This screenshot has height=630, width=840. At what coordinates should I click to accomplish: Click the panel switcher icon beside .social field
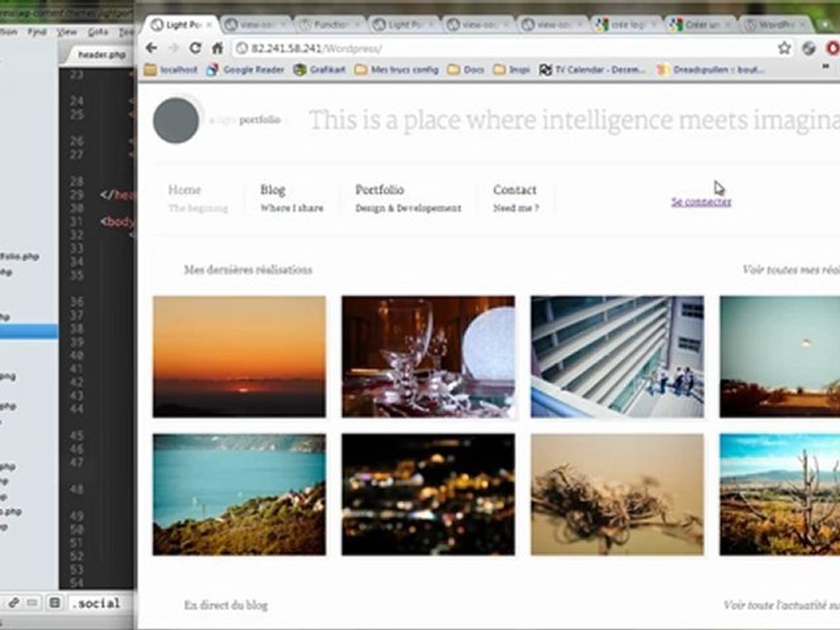pos(54,603)
